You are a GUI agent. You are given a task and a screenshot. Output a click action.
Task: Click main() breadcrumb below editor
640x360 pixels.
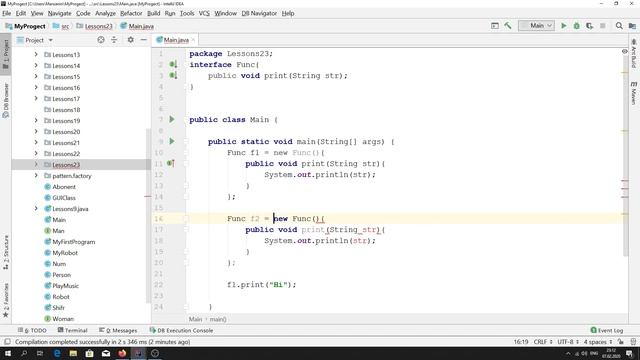(x=218, y=319)
